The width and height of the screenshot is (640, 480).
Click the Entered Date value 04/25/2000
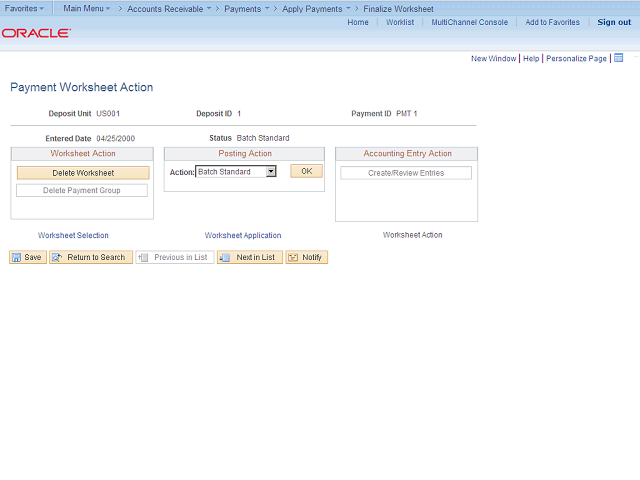116,138
